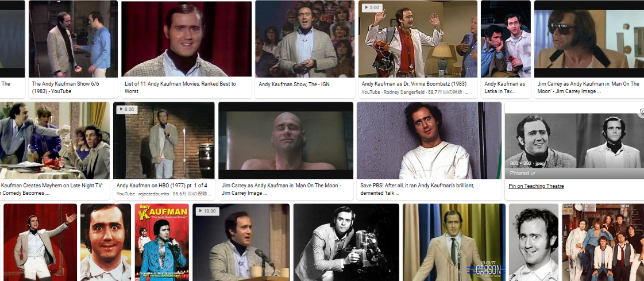Select the black-and-white film projector thumbnail
Screen dimensions: 644x281
346,242
